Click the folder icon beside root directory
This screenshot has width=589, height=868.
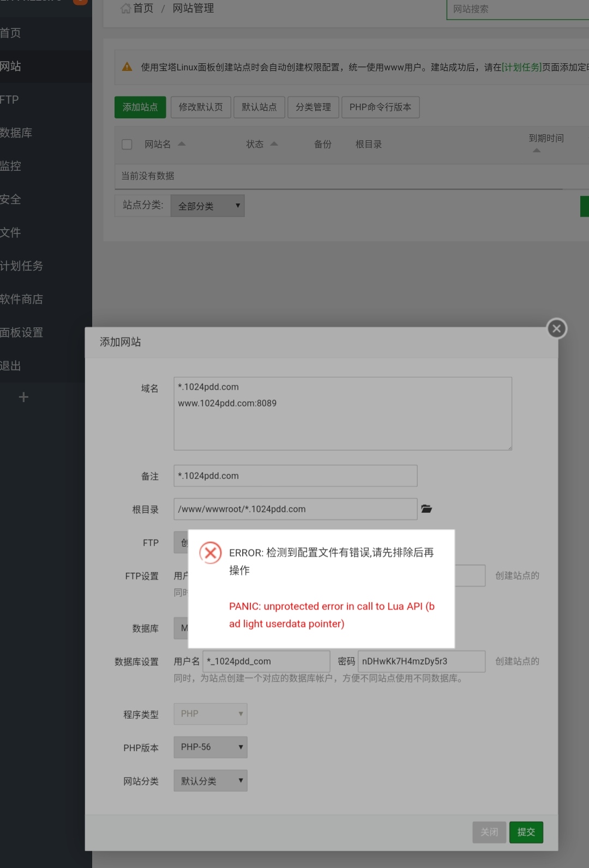pos(426,509)
